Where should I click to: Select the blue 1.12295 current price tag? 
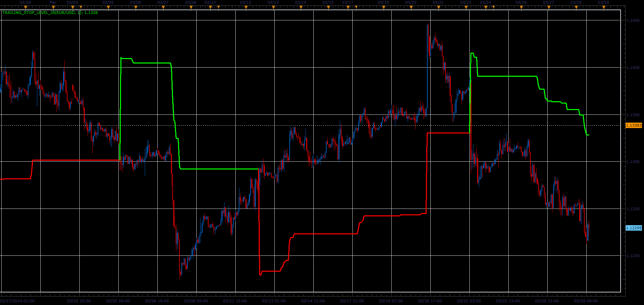pos(633,228)
